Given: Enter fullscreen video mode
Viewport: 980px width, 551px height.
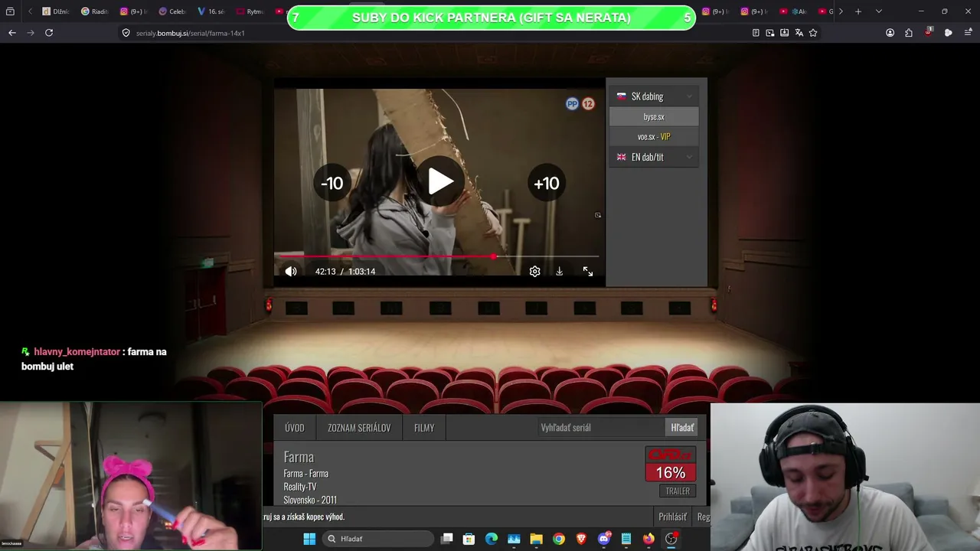Looking at the screenshot, I should coord(588,271).
